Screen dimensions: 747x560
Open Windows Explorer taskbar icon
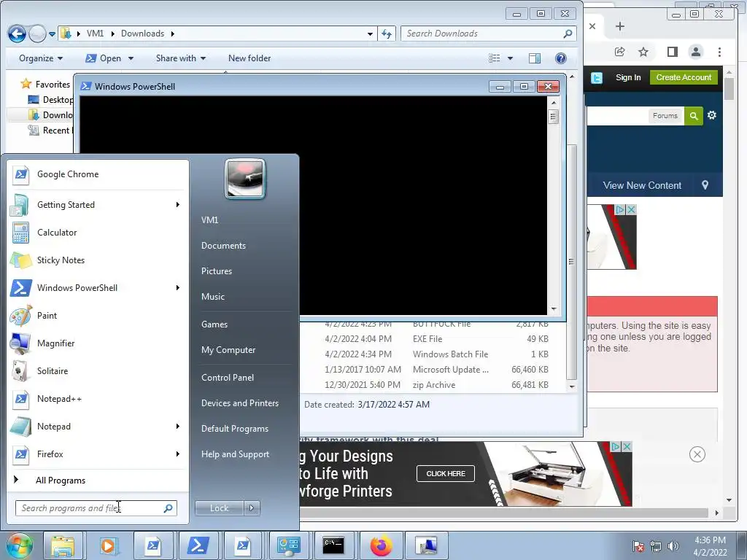(x=63, y=545)
